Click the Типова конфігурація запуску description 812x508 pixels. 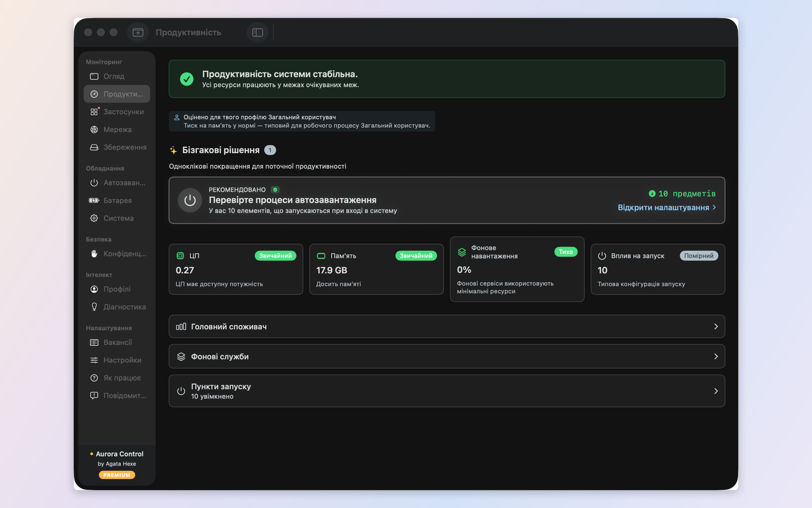click(641, 284)
